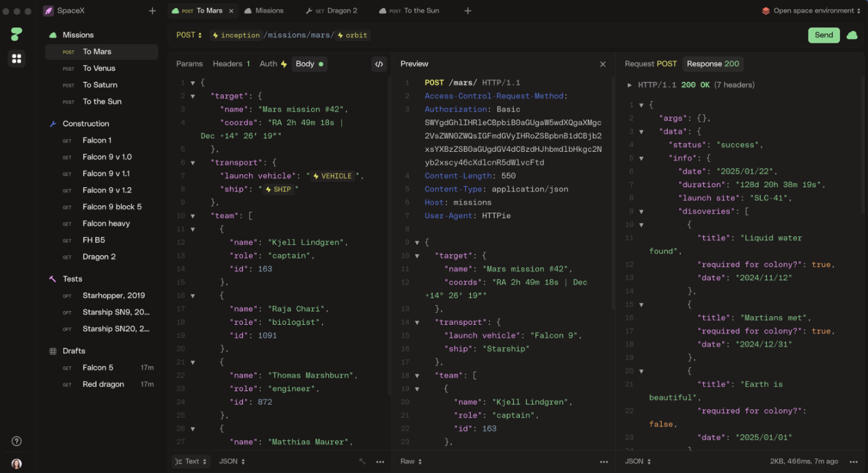
Task: Click the grid icon beside Drafts
Action: (x=53, y=351)
